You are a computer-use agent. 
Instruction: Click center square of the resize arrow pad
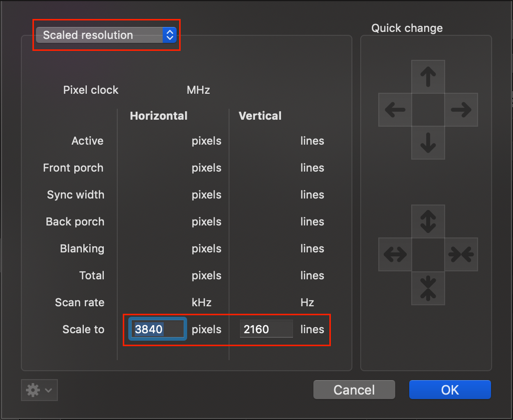click(x=428, y=254)
